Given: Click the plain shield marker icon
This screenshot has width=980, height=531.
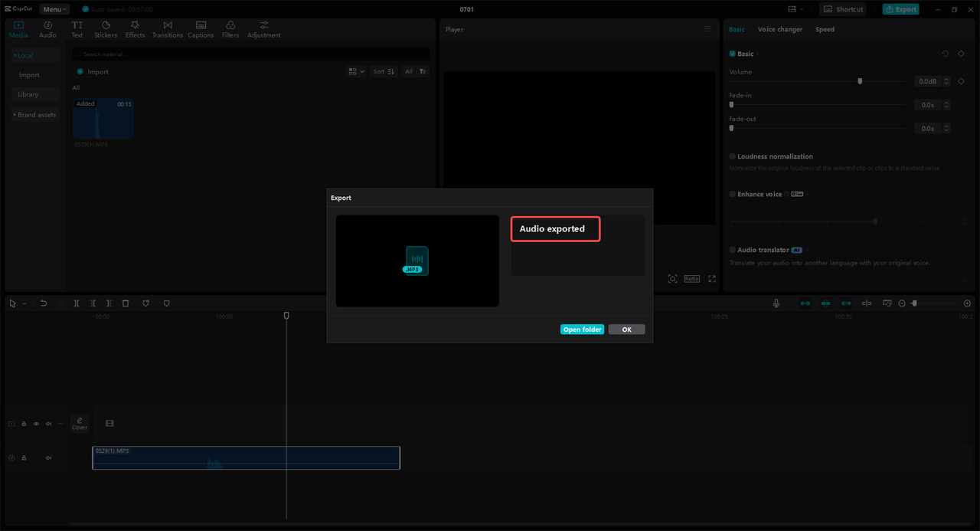Looking at the screenshot, I should pos(166,303).
